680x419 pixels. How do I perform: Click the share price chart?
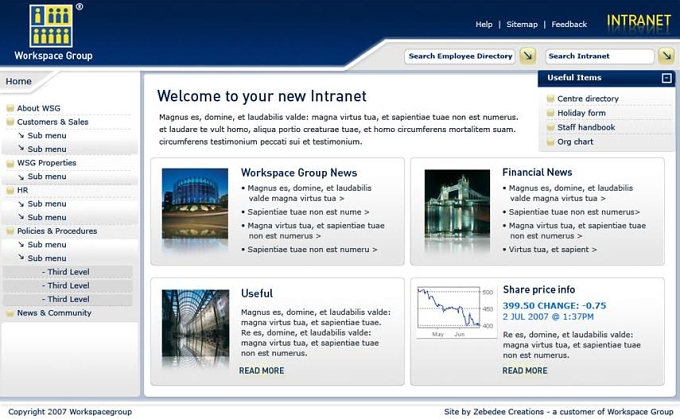(455, 311)
